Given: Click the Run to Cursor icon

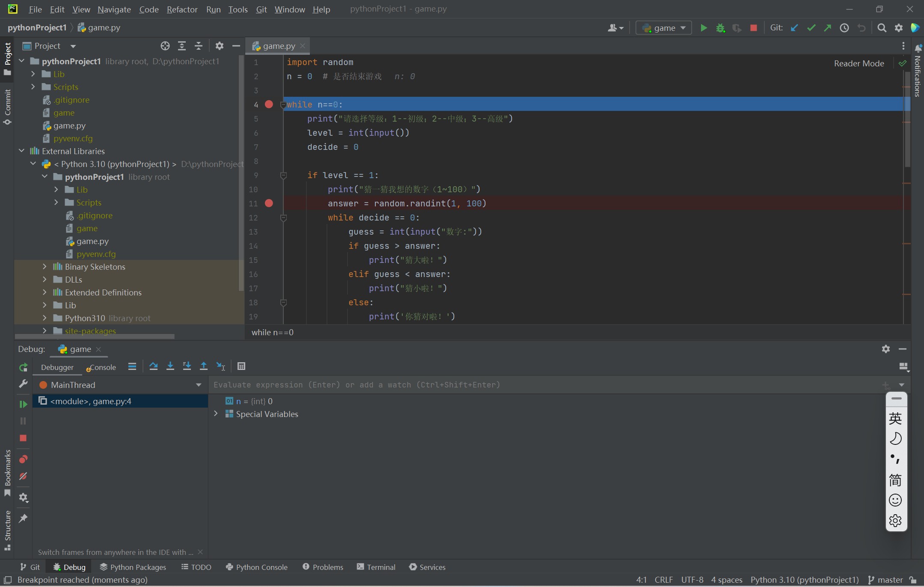Looking at the screenshot, I should (221, 366).
